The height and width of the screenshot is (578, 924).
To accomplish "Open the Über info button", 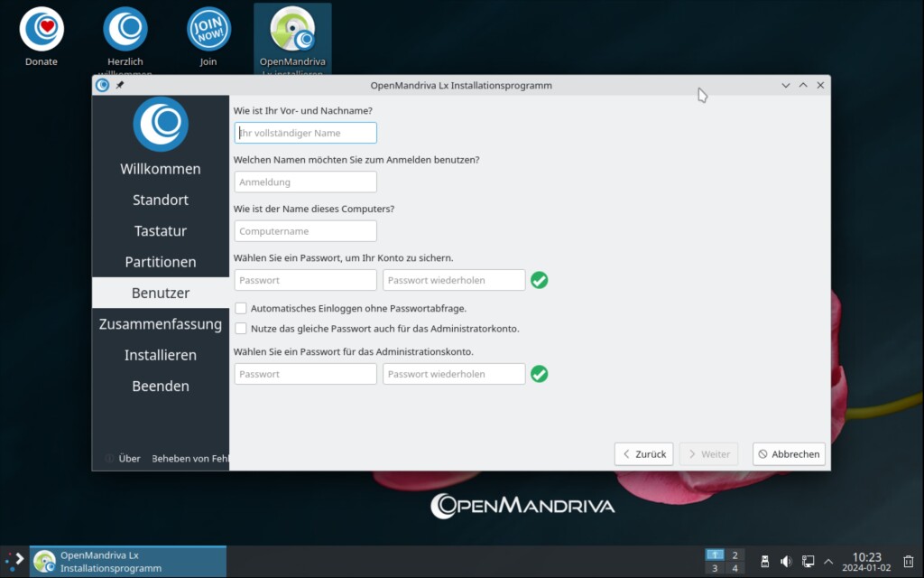I will (x=123, y=458).
